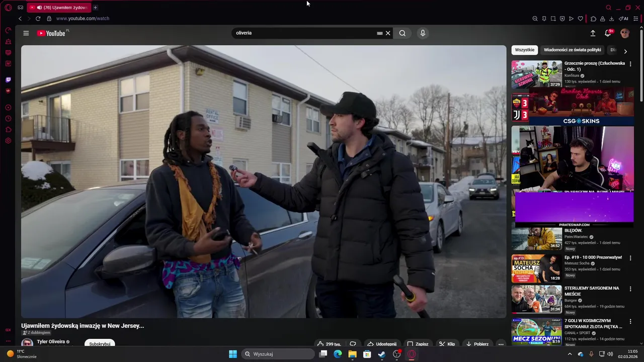
Task: Share video via Udostępnij button
Action: click(x=381, y=344)
